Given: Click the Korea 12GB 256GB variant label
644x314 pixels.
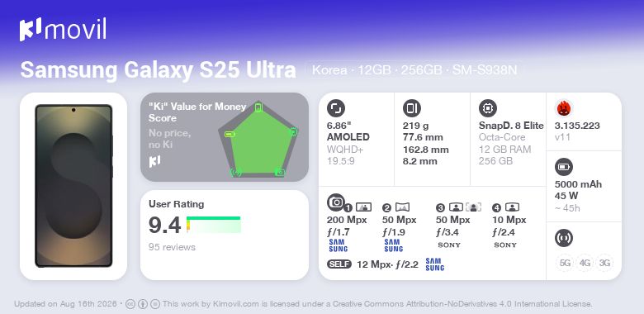Looking at the screenshot, I should [414, 70].
